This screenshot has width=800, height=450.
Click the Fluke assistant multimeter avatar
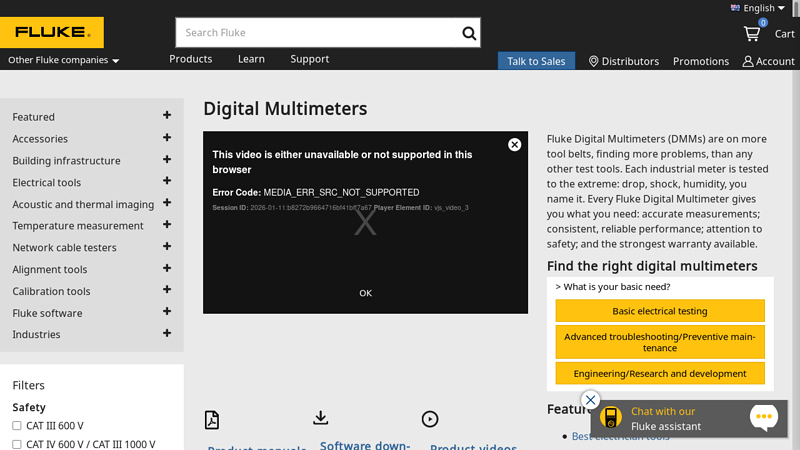tap(611, 418)
